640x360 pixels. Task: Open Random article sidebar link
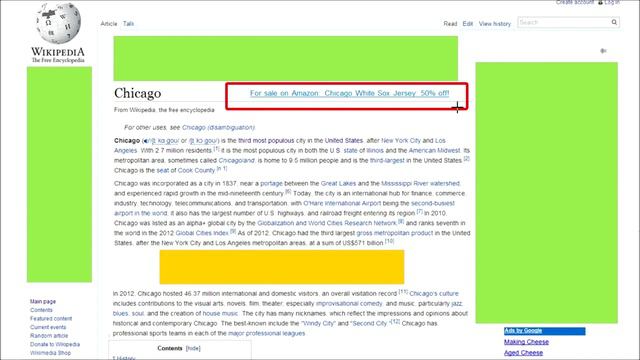tap(49, 336)
